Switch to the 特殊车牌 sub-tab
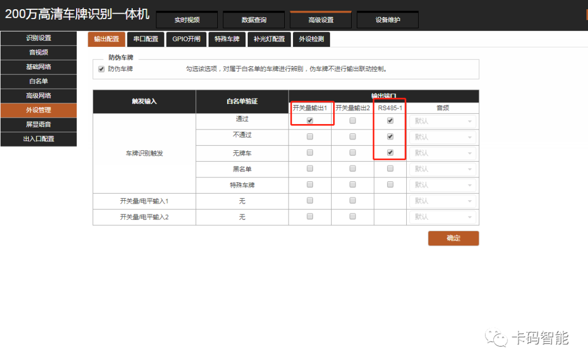 pyautogui.click(x=227, y=39)
